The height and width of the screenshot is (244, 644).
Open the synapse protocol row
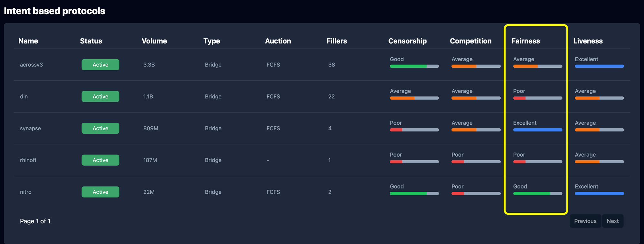30,128
